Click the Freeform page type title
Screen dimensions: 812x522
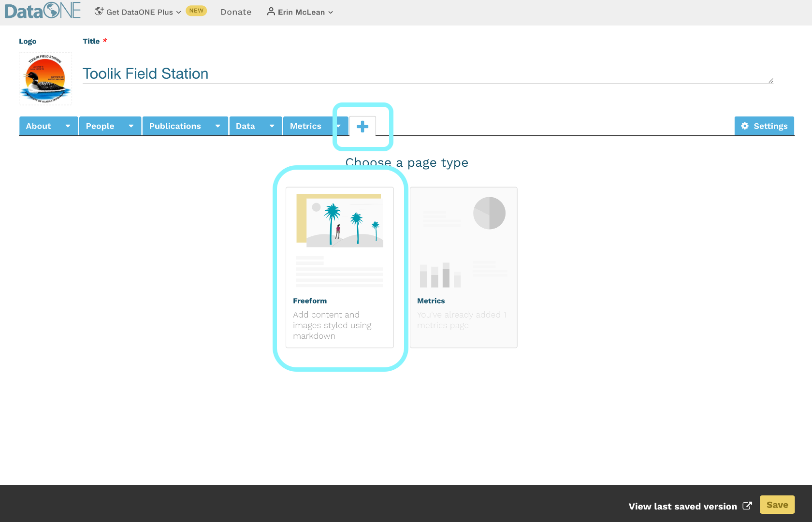tap(310, 301)
